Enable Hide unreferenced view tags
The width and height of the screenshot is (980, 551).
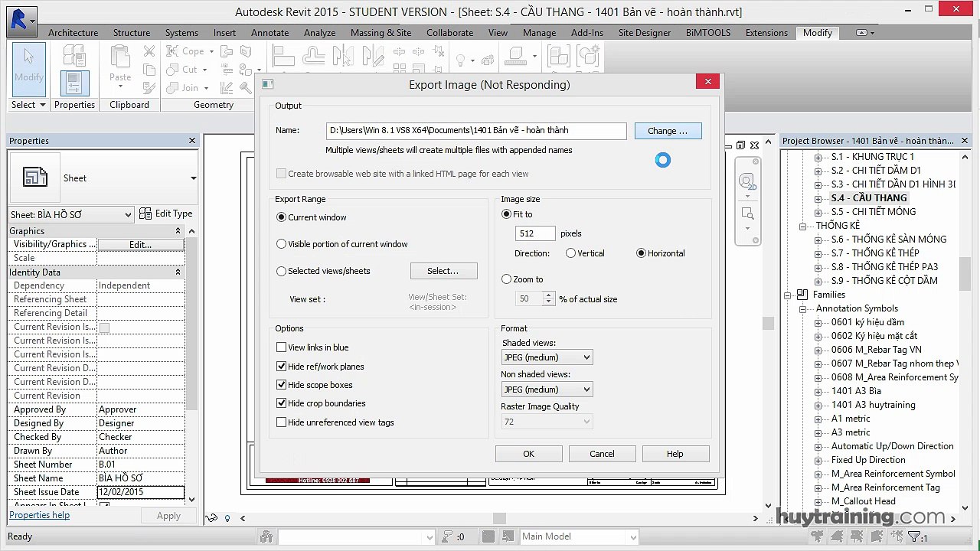[281, 422]
